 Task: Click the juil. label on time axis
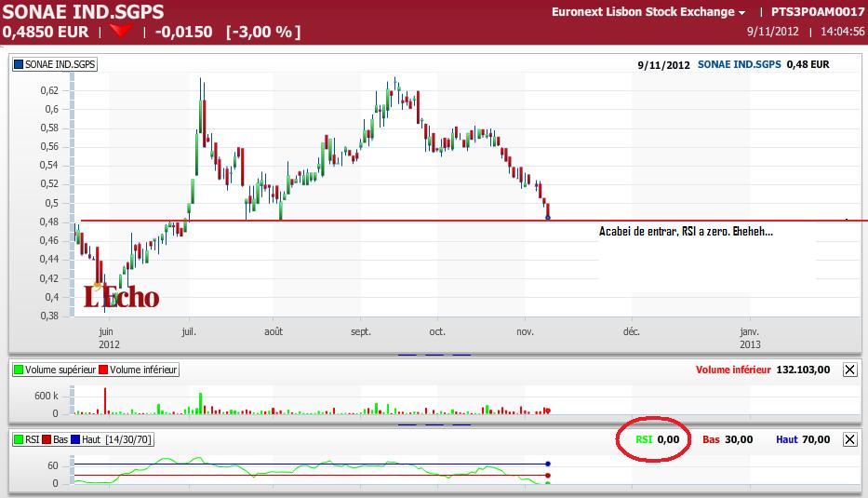click(189, 331)
